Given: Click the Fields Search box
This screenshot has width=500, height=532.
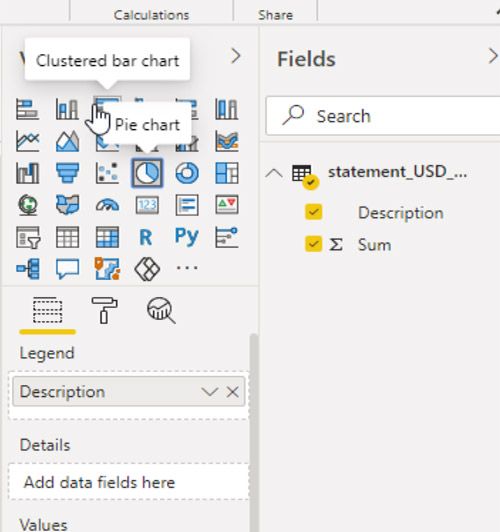Looking at the screenshot, I should coord(383,116).
